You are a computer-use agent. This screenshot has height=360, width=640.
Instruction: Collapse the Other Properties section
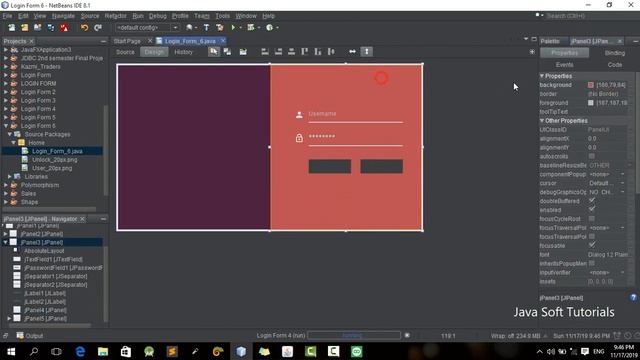click(x=542, y=120)
